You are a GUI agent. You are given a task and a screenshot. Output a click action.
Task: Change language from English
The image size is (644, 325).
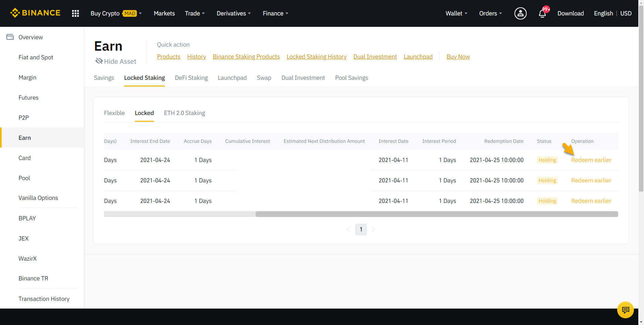[603, 13]
